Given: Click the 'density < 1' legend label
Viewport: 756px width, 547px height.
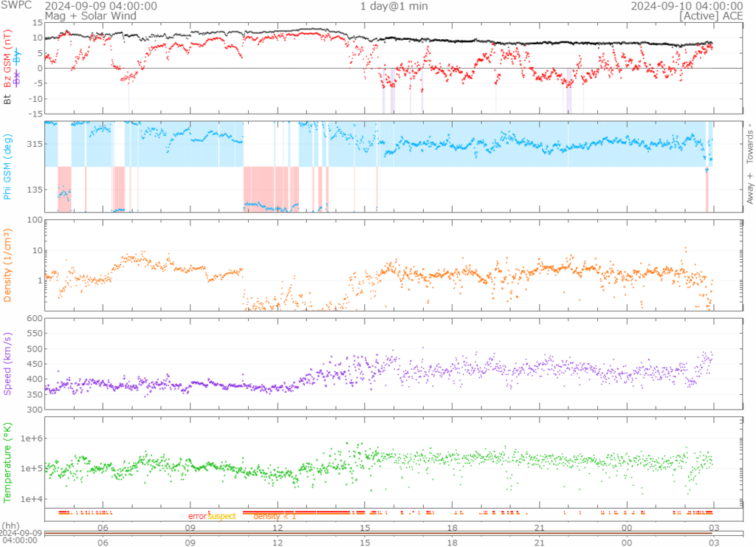Looking at the screenshot, I should 275,516.
